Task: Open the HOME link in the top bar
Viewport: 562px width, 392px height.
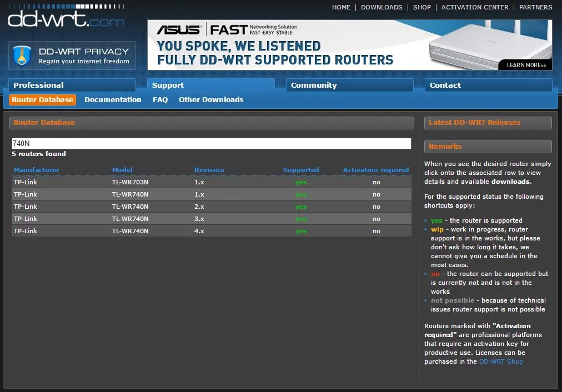Action: point(341,7)
